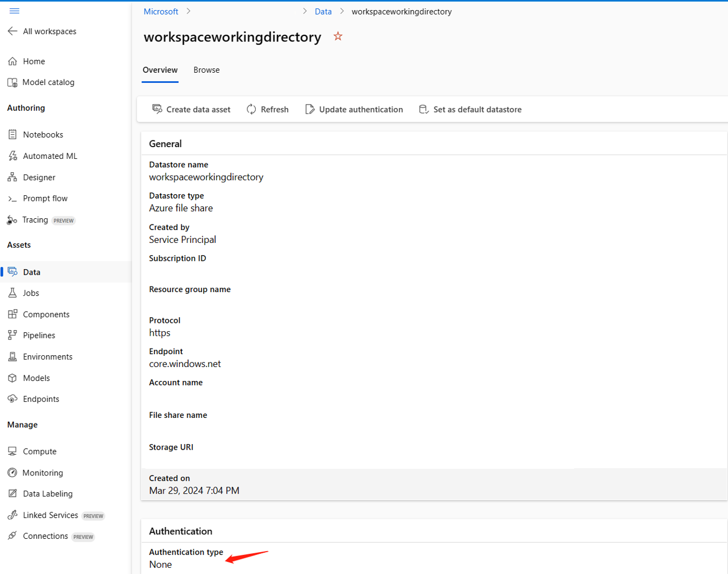728x574 pixels.
Task: Click the Create data asset button label
Action: point(199,110)
